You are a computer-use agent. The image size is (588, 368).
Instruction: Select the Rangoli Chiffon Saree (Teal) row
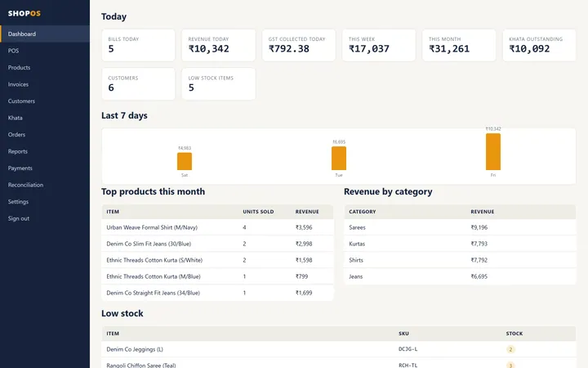(339, 363)
